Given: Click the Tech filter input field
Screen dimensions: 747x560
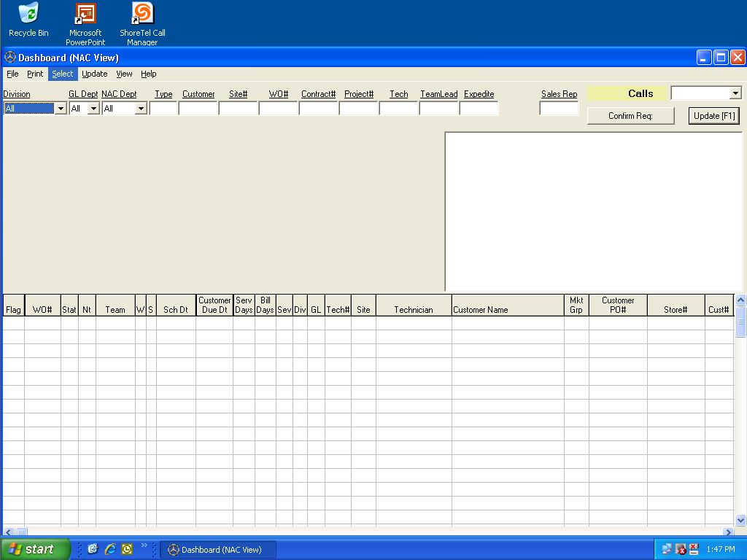Looking at the screenshot, I should click(x=398, y=108).
